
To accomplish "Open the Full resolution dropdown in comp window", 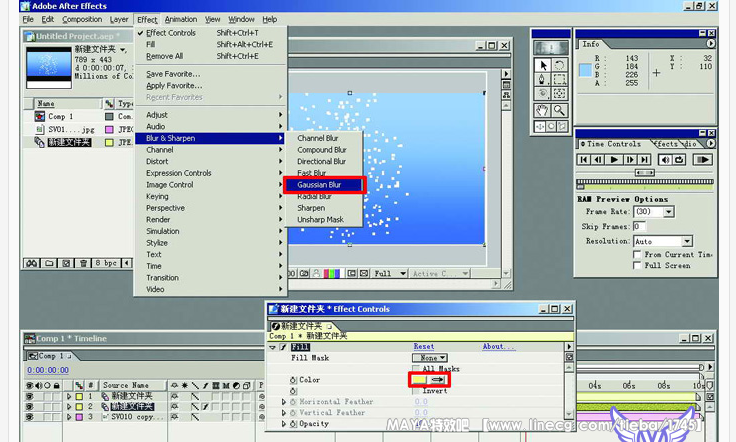I will [390, 273].
